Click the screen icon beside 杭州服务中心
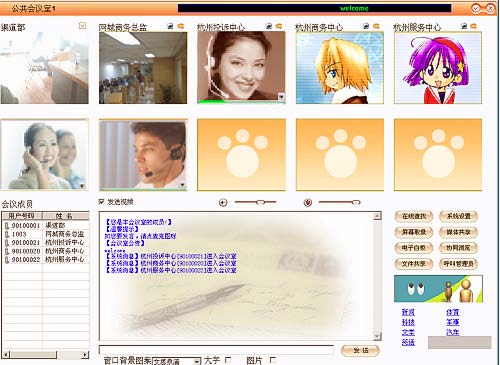The width and height of the screenshot is (500, 365). (x=464, y=26)
